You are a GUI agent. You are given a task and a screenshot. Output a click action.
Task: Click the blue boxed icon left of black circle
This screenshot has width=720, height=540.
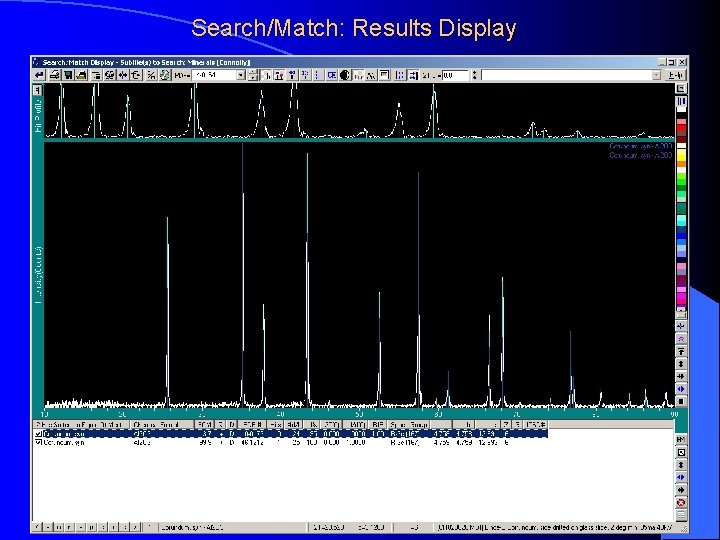click(x=332, y=75)
